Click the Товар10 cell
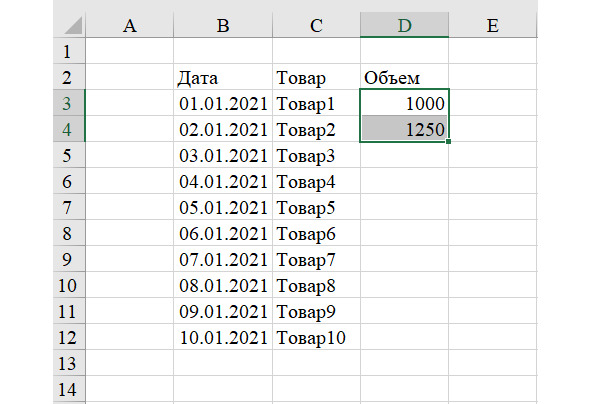The height and width of the screenshot is (404, 591). pyautogui.click(x=316, y=337)
